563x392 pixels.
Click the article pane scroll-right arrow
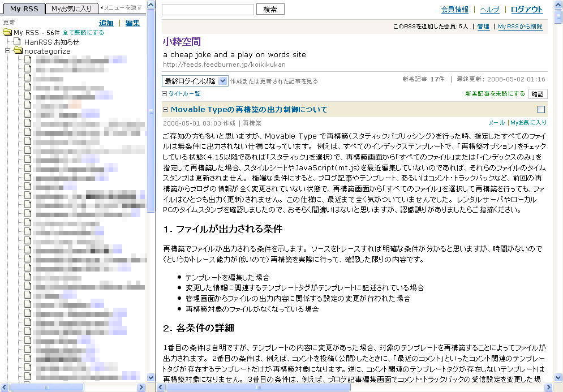pyautogui.click(x=549, y=387)
